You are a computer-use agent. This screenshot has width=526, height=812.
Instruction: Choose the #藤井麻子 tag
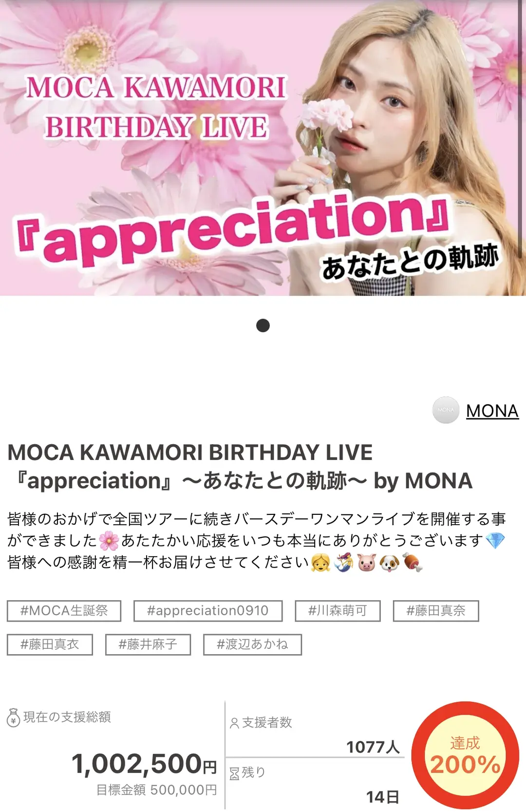click(148, 644)
